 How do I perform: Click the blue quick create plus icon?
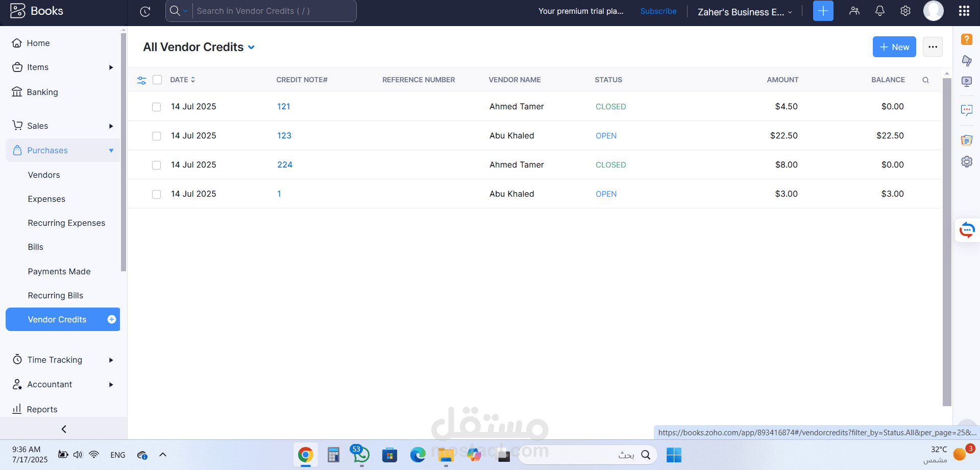pos(823,11)
